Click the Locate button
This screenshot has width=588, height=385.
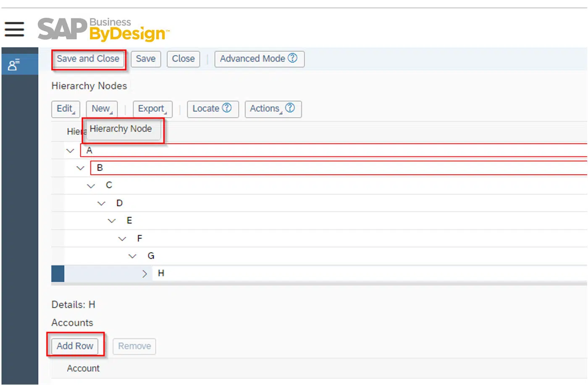pyautogui.click(x=213, y=109)
